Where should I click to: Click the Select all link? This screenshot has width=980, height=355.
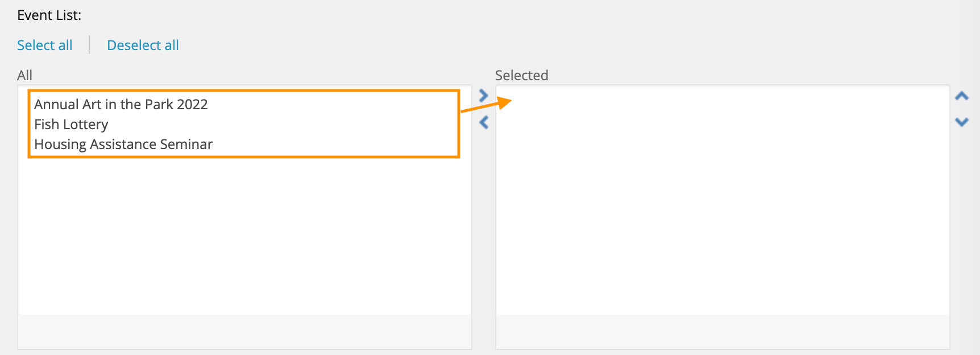(45, 46)
